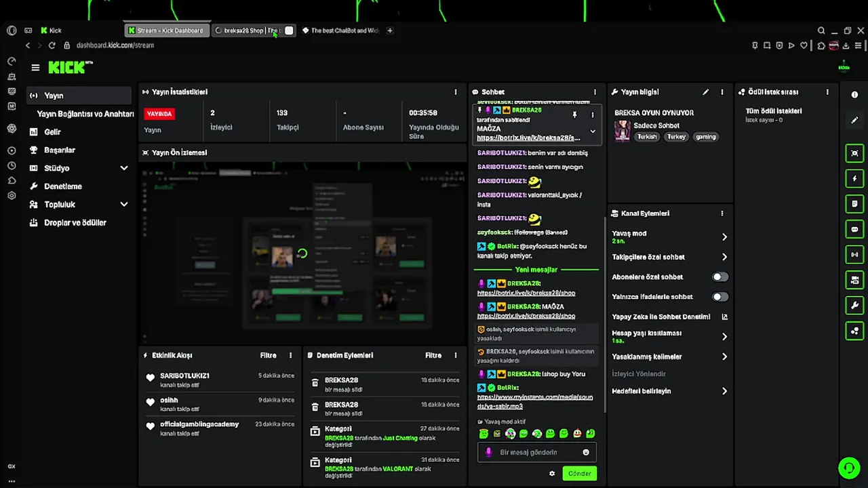Click the Kategori VALORANT moderation entry
The image size is (868, 488).
pyautogui.click(x=384, y=468)
